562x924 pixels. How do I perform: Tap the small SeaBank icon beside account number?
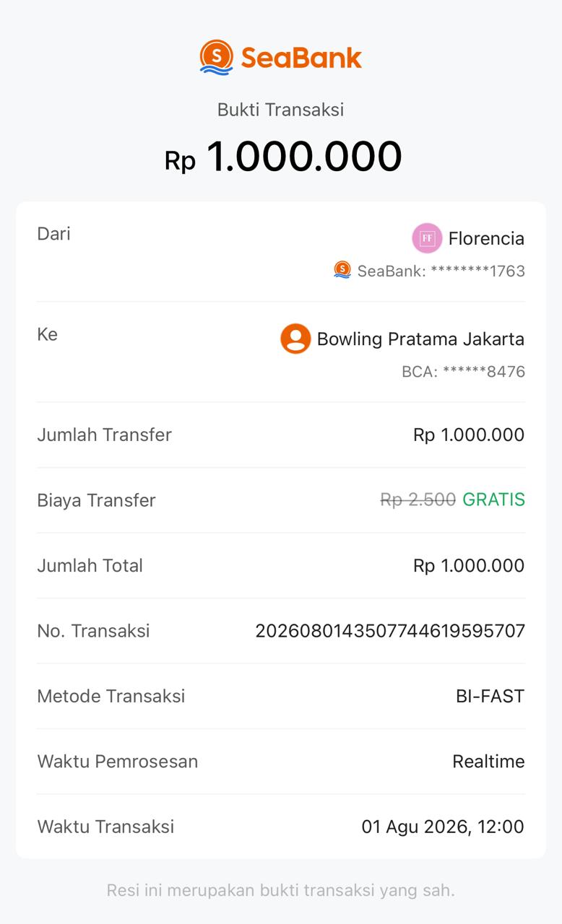[342, 270]
